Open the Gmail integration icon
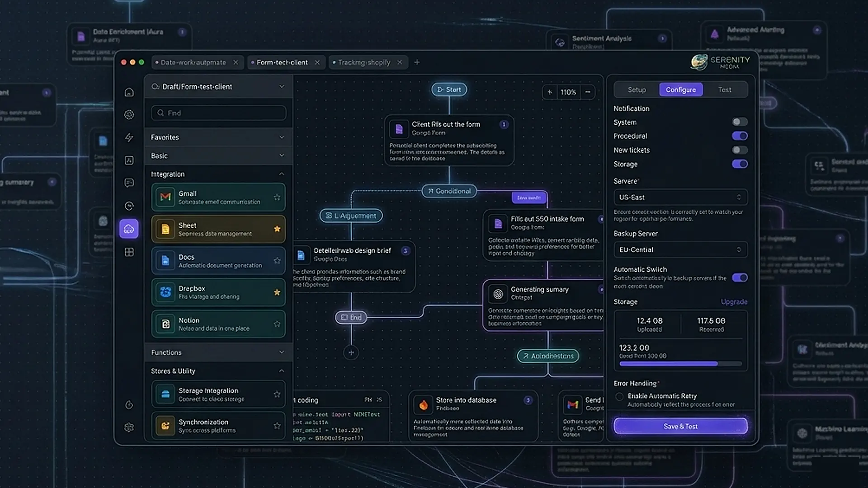This screenshot has width=868, height=488. [x=165, y=197]
